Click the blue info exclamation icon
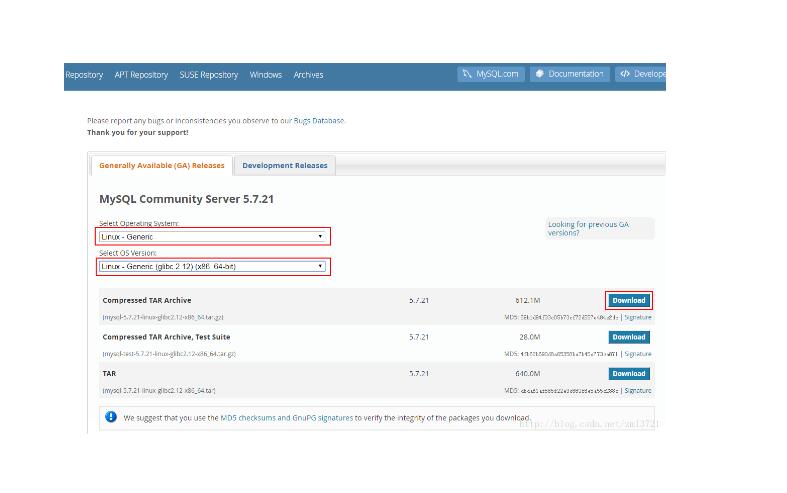Screen dimensions: 787x493 point(111,417)
